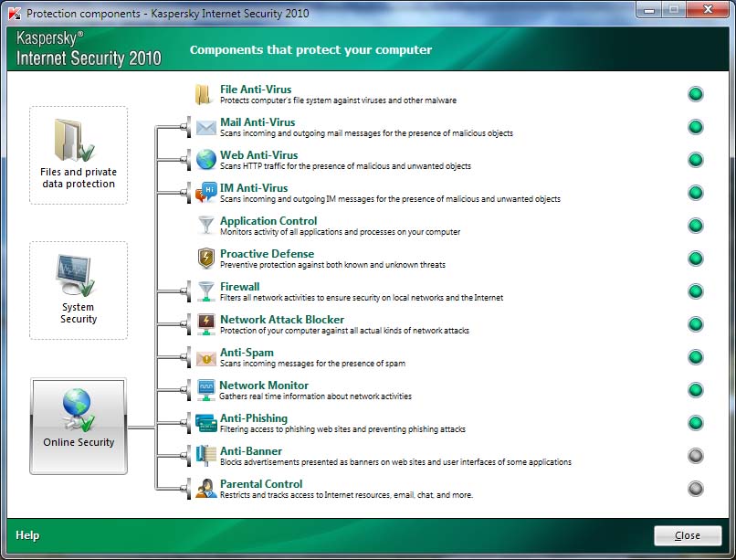Open Web Anti-Virus component link

(259, 155)
